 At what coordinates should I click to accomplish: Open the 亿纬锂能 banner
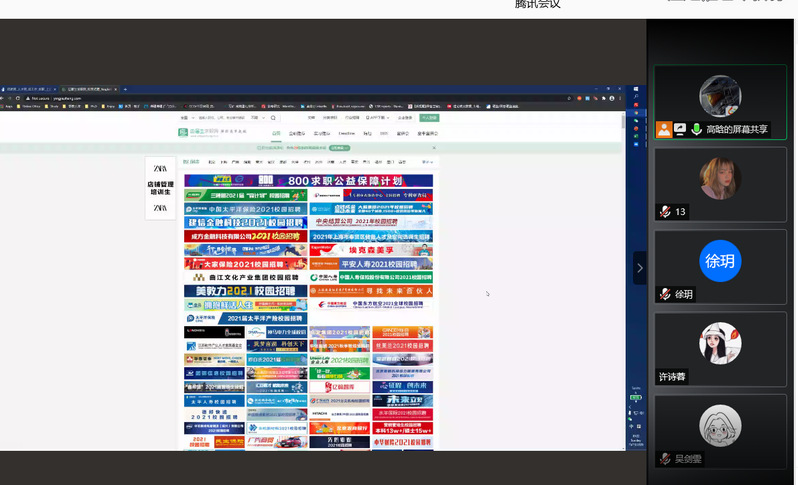(339, 387)
